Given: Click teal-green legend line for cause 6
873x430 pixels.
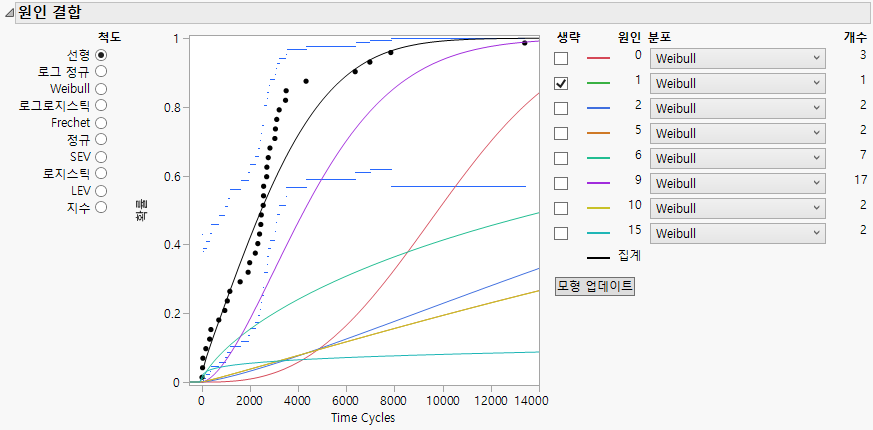Looking at the screenshot, I should tap(599, 158).
